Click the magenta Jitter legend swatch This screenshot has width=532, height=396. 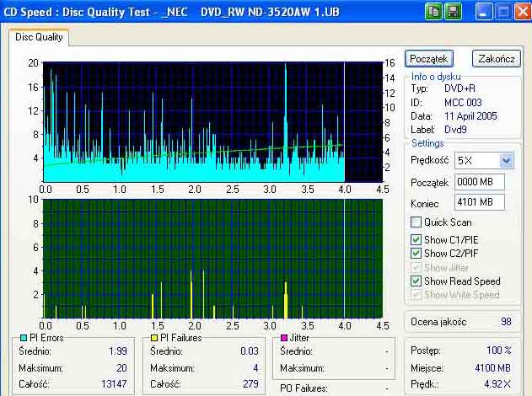point(284,338)
